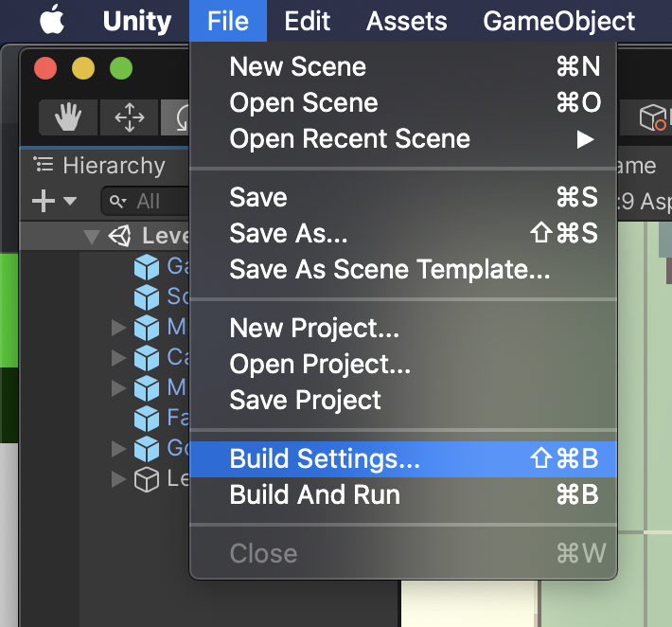The image size is (672, 627).
Task: Open the GameObject menu
Action: click(x=558, y=21)
